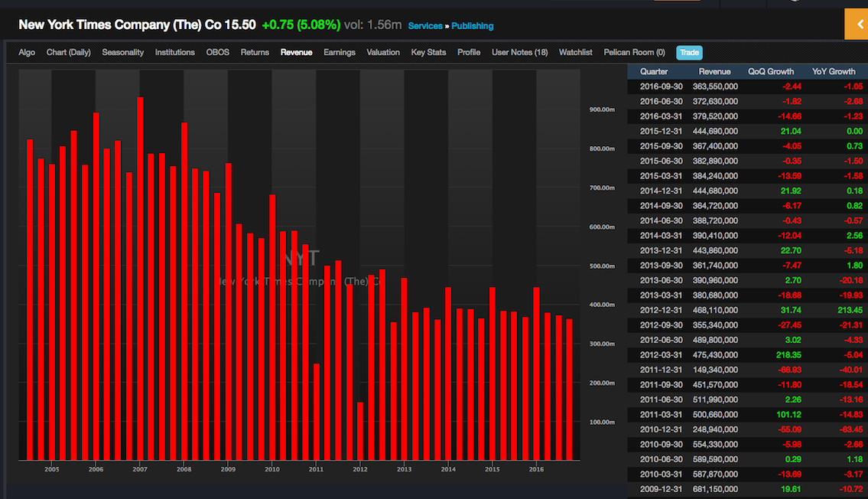Click revenue value 511,990,000

(x=715, y=400)
